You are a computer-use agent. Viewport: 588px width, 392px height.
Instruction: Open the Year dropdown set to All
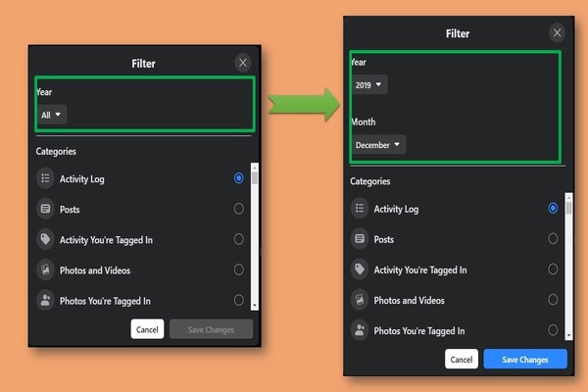(x=52, y=115)
